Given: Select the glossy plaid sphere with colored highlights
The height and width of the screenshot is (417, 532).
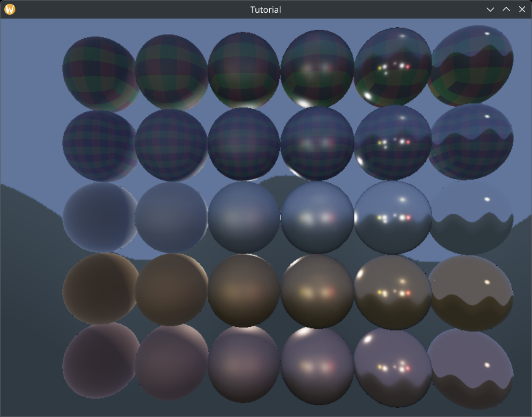Looking at the screenshot, I should pyautogui.click(x=393, y=66).
